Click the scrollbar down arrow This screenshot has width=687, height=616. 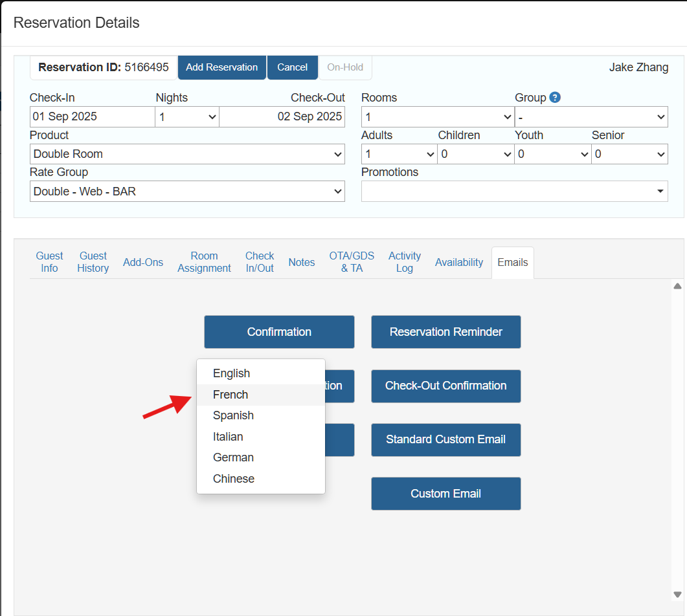click(677, 594)
